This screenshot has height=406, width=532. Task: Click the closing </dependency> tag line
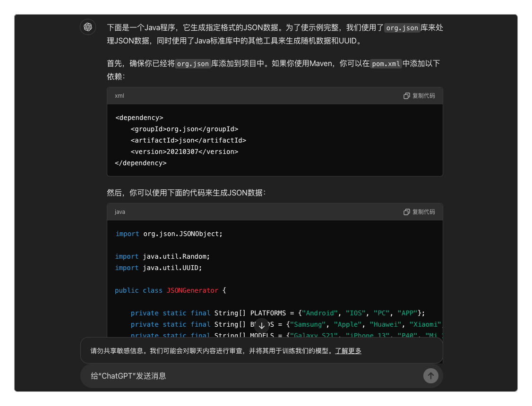point(141,163)
